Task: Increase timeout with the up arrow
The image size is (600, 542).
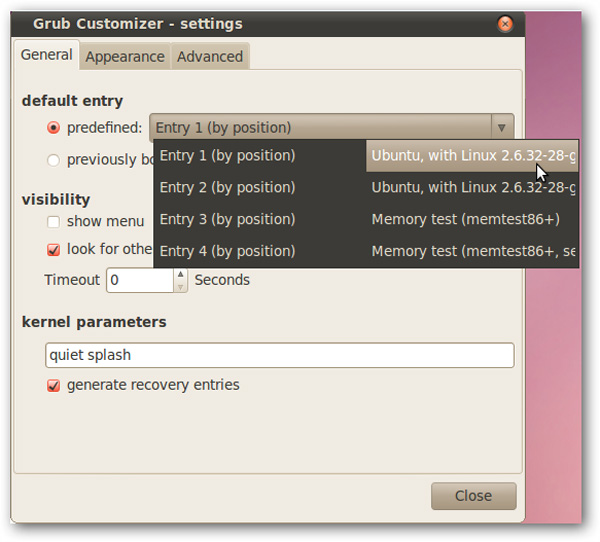Action: [x=180, y=274]
